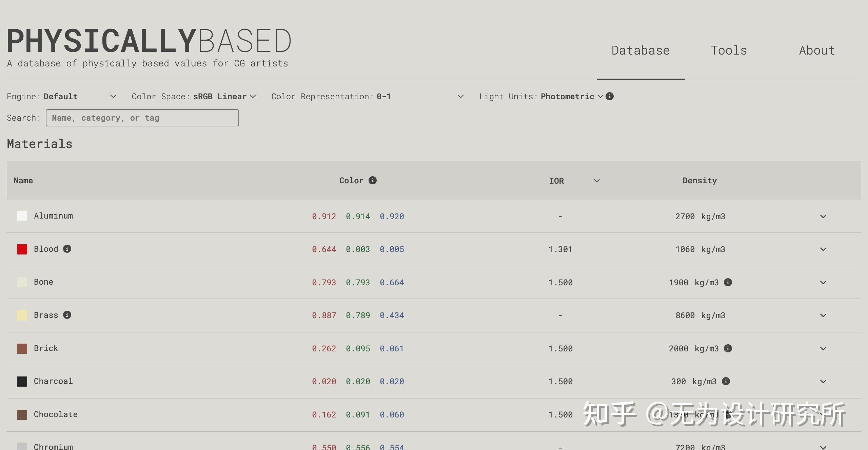Screen dimensions: 868x450
Task: Expand the Charcoal row chevron
Action: (823, 382)
